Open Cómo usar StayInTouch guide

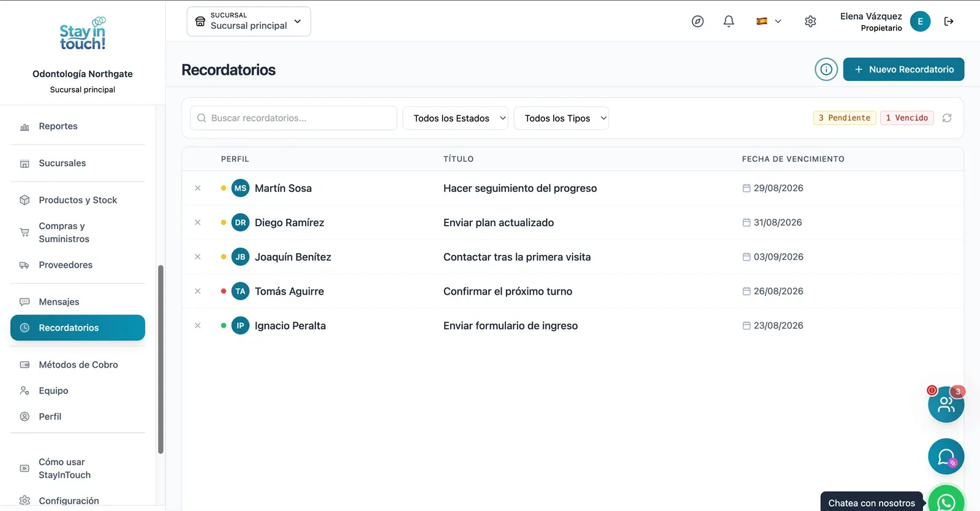tap(78, 468)
